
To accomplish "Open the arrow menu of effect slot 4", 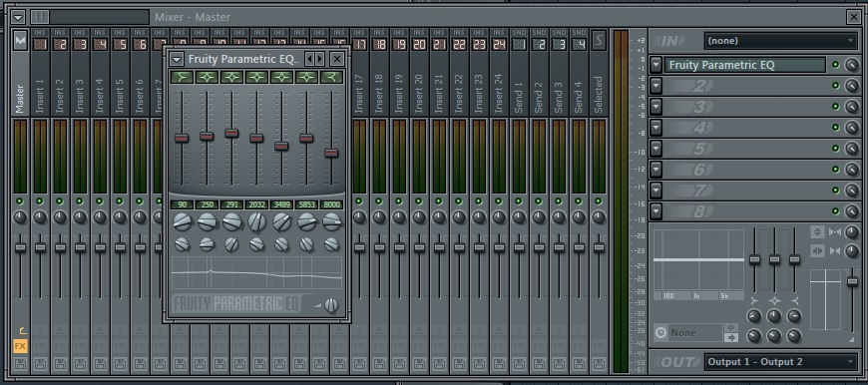I will click(x=655, y=128).
